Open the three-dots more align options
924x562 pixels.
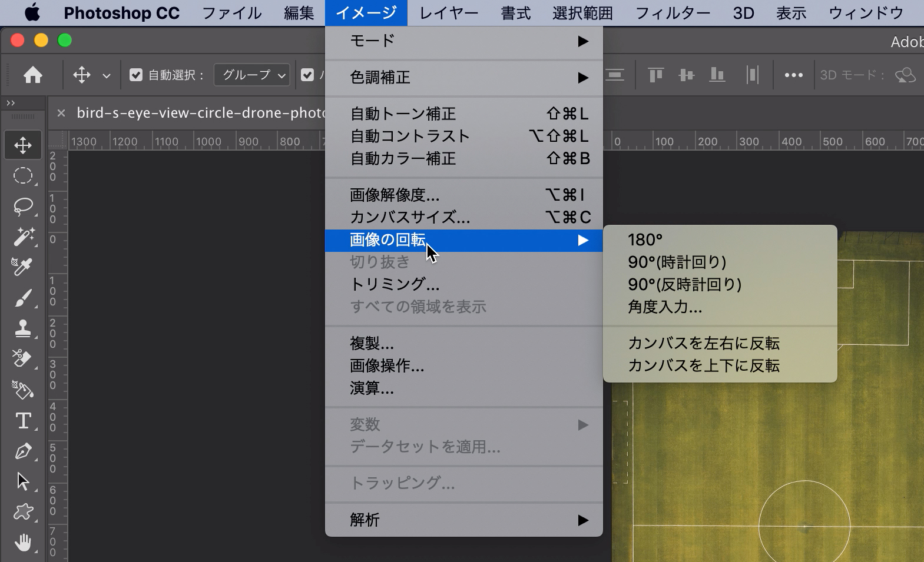click(x=793, y=75)
